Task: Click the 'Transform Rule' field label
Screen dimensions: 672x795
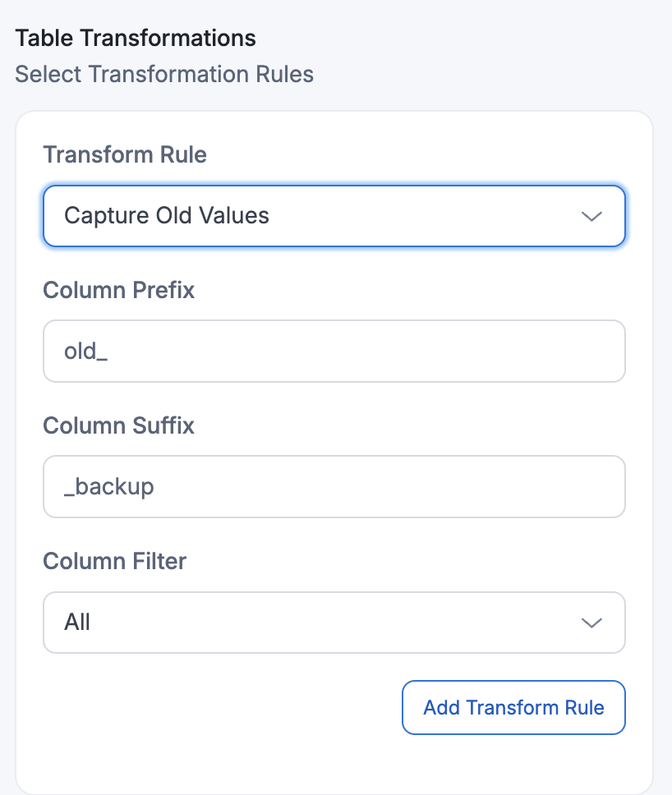Action: 125,154
